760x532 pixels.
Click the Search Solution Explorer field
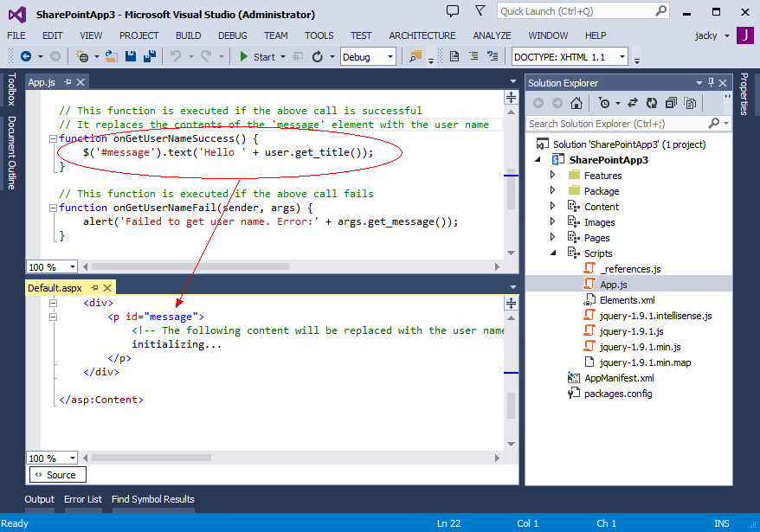pos(628,124)
